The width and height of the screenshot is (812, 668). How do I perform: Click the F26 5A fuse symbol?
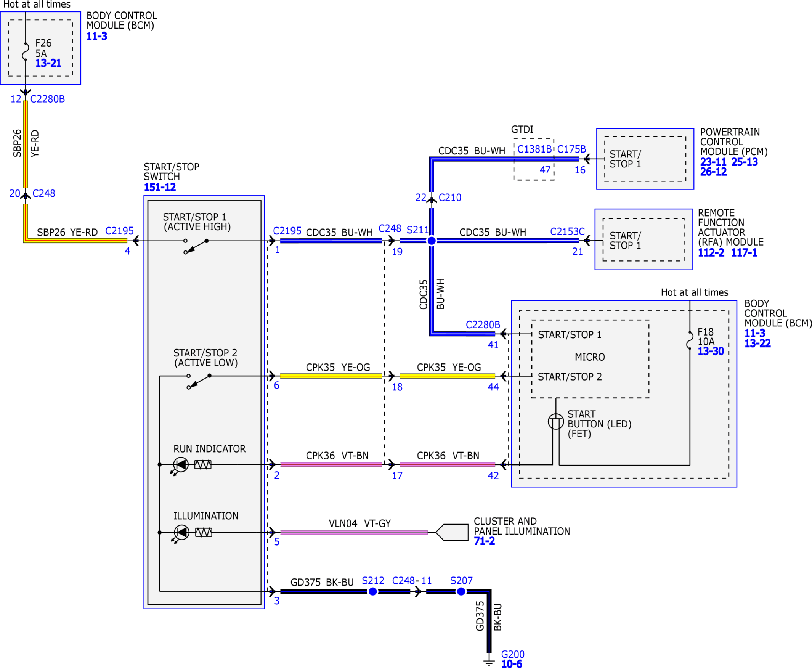(26, 51)
